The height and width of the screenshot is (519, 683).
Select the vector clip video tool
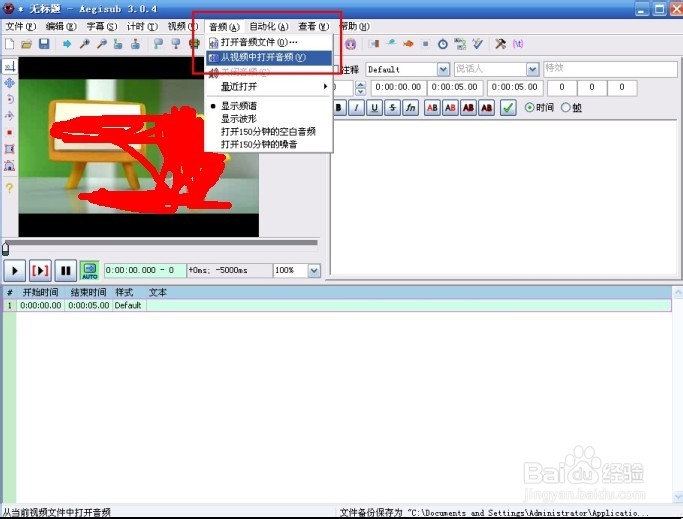click(10, 166)
